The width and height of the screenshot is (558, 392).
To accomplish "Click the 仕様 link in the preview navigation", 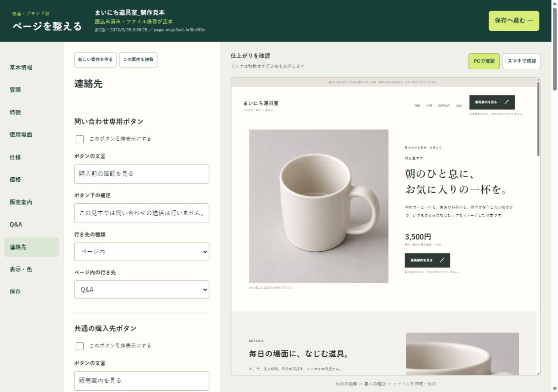I will [x=429, y=106].
